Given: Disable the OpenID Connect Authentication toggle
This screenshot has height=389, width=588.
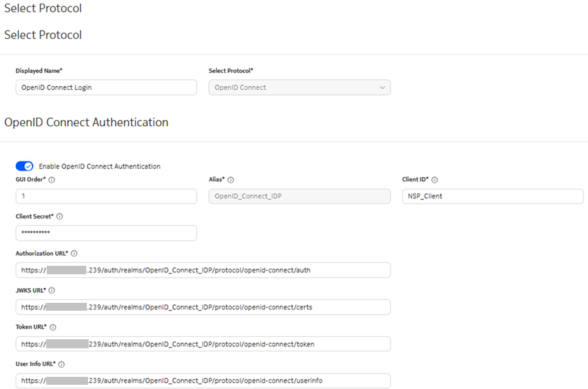Looking at the screenshot, I should click(24, 166).
